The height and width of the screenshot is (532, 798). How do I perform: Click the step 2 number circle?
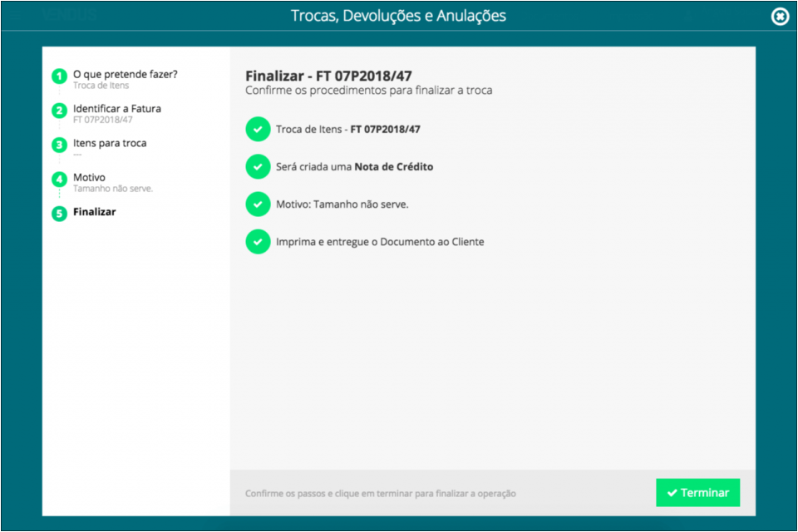point(59,111)
